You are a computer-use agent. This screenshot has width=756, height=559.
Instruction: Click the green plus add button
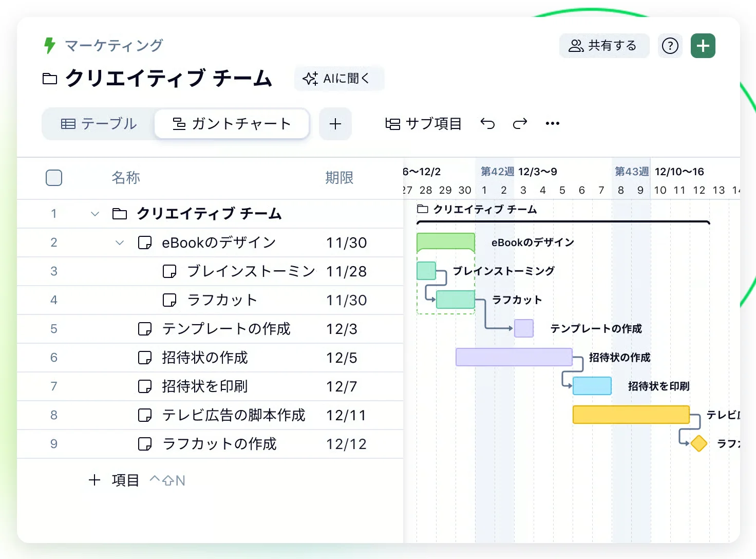click(x=703, y=46)
